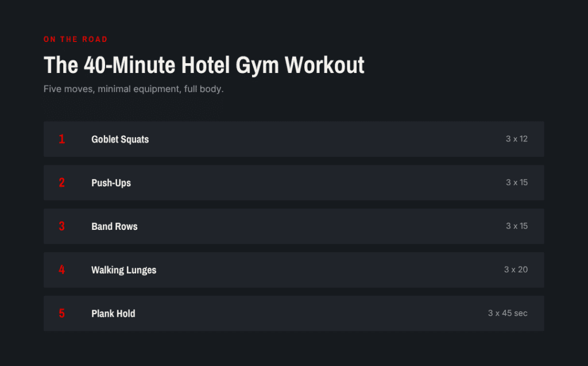Screen dimensions: 588x366
Task: Click the red number 4 badge
Action: [62, 270]
